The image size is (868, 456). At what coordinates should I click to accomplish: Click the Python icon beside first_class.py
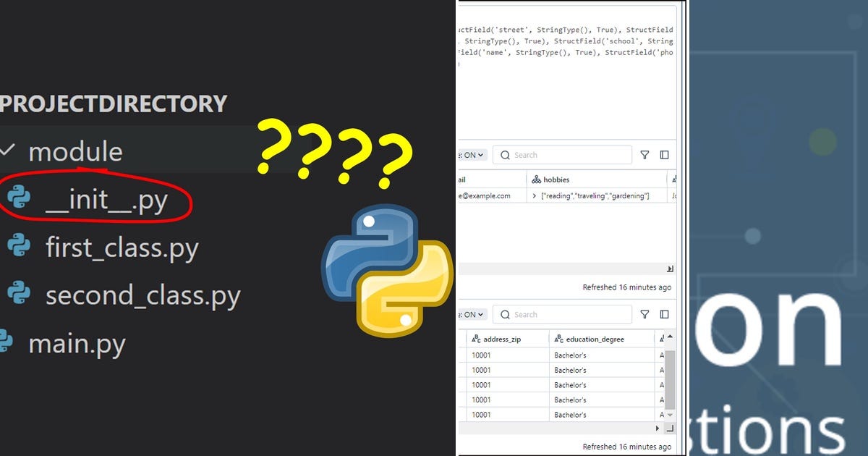pyautogui.click(x=18, y=246)
